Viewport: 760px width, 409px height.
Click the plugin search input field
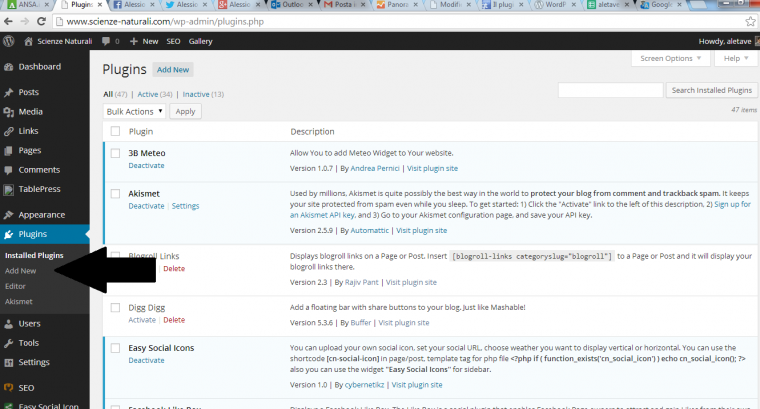tap(610, 90)
